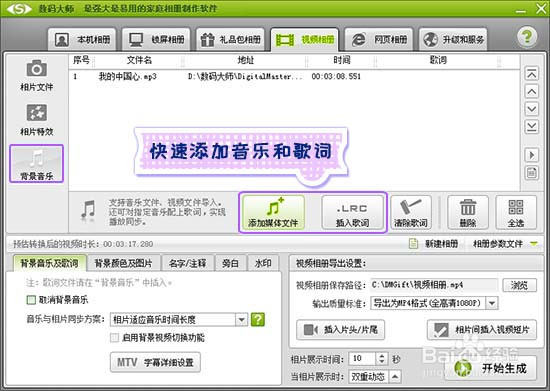The width and height of the screenshot is (550, 391).
Task: Open the 相片文件 camera panel
Action: [36, 75]
